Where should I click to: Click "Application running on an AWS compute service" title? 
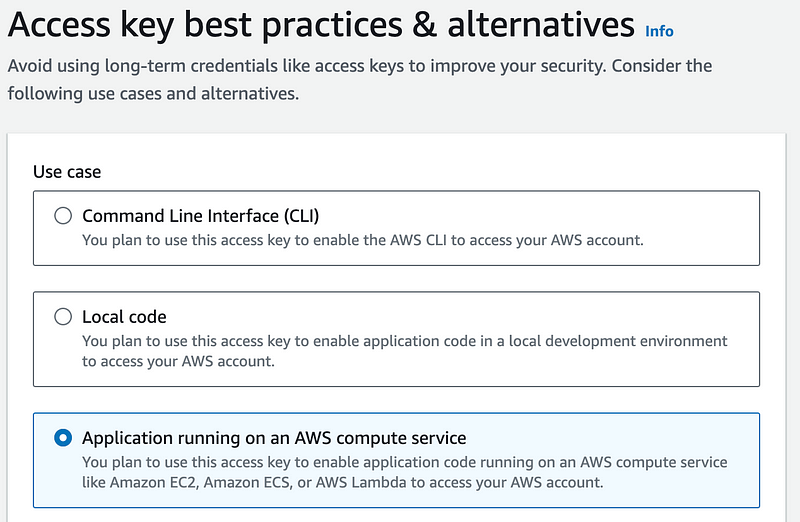click(274, 438)
